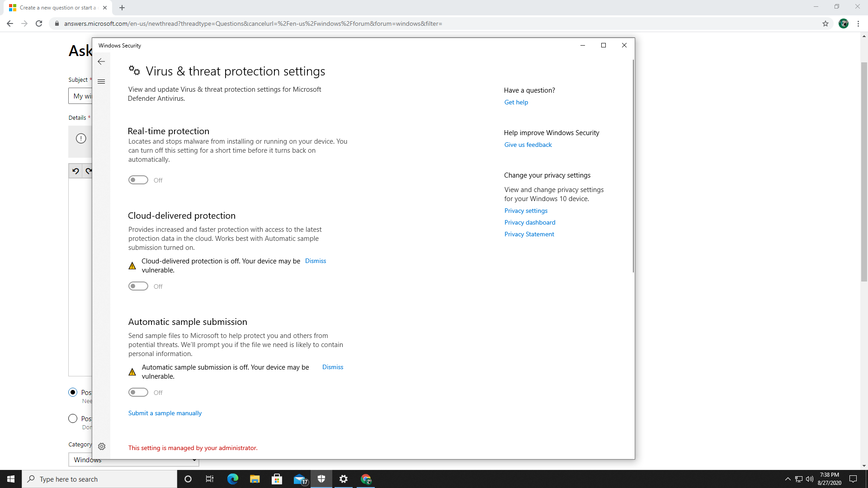The width and height of the screenshot is (868, 488).
Task: Dismiss the Automatic sample submission warning
Action: (333, 367)
